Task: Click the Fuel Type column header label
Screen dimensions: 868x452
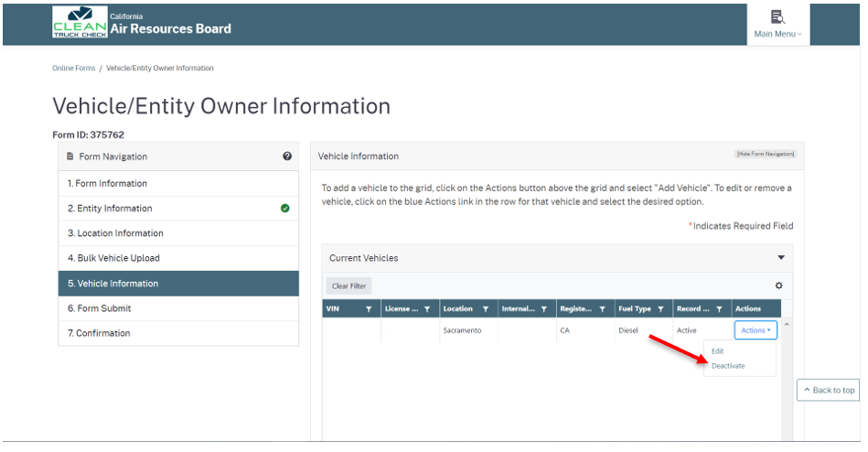Action: [x=635, y=308]
